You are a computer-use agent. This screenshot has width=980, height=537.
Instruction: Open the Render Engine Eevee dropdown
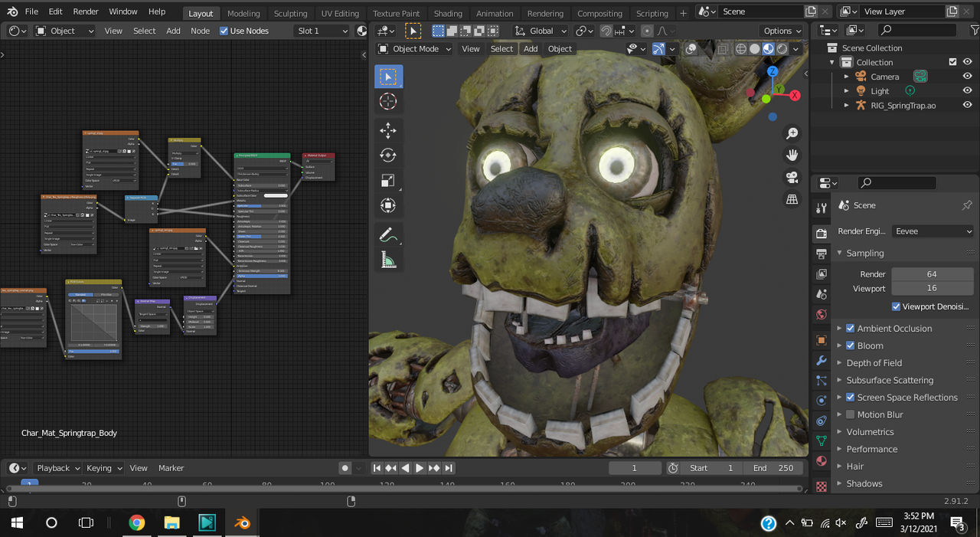pos(933,231)
